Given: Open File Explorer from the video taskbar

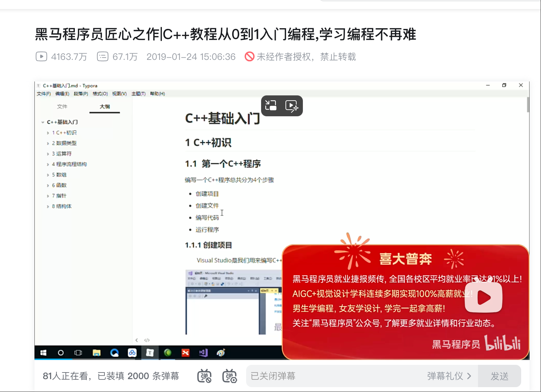Looking at the screenshot, I should pos(96,353).
